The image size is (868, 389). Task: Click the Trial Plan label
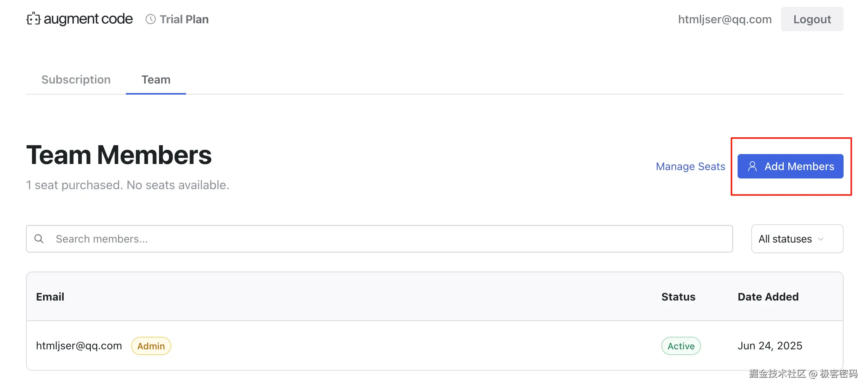[184, 19]
